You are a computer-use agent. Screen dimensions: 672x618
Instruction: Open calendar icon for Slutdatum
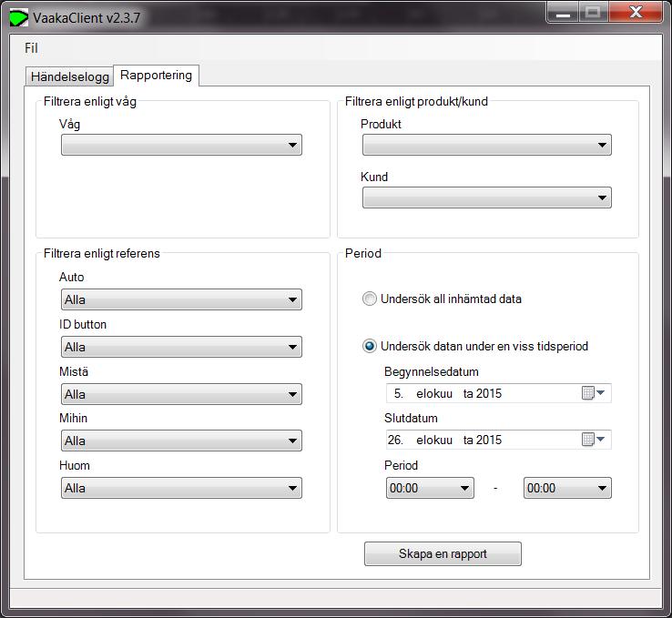tap(593, 440)
